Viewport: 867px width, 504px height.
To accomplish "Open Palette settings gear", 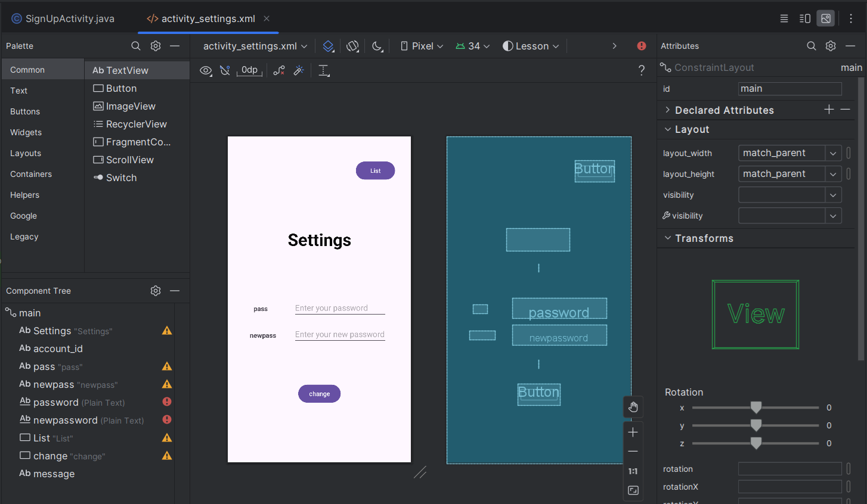I will point(156,46).
